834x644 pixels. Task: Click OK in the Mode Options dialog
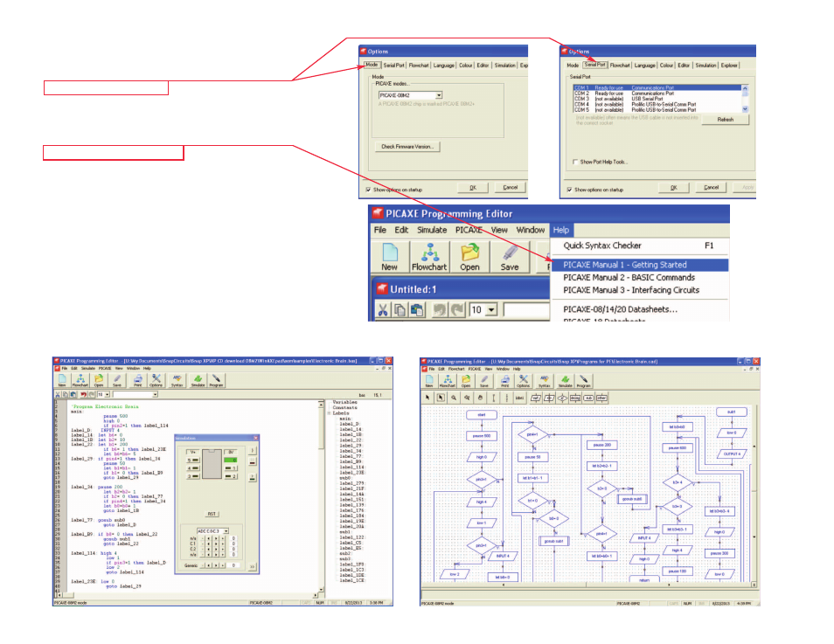[473, 188]
